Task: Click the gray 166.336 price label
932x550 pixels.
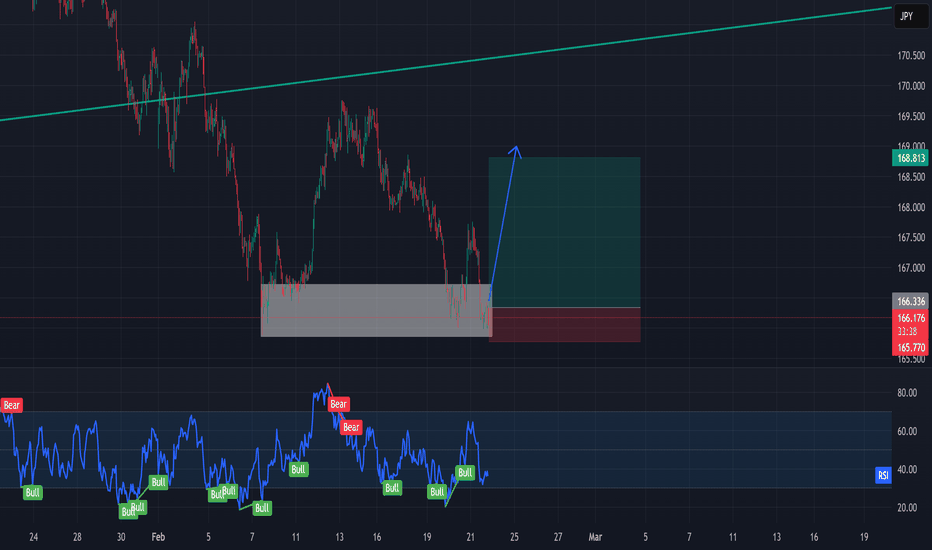Action: pyautogui.click(x=910, y=301)
